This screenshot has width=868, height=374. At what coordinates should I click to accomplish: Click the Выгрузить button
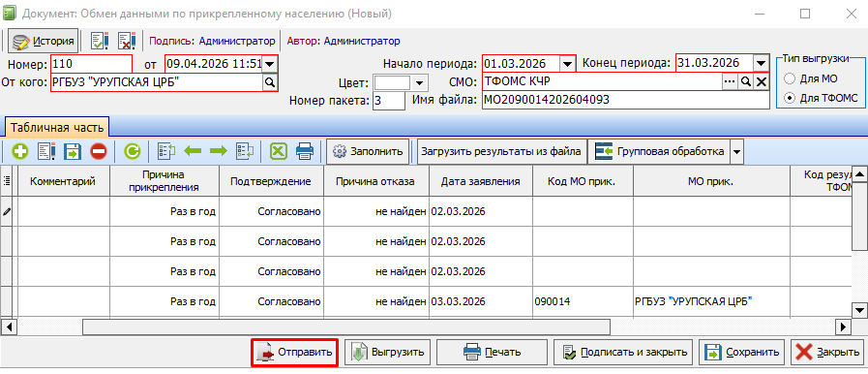[387, 352]
